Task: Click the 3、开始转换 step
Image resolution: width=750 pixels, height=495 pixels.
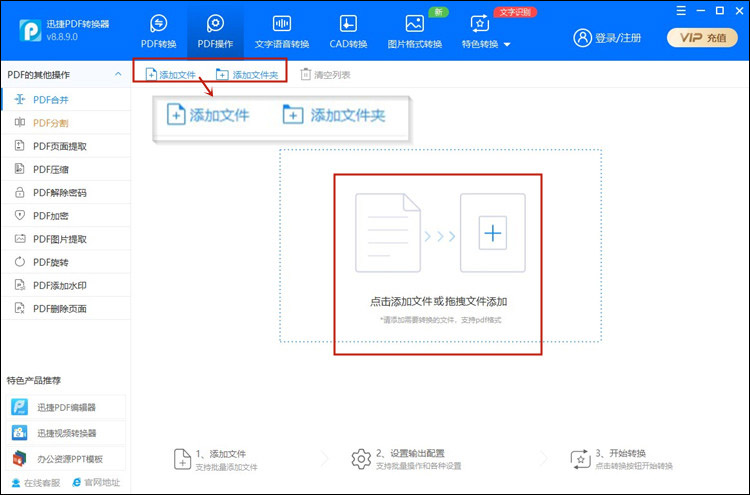Action: click(621, 459)
